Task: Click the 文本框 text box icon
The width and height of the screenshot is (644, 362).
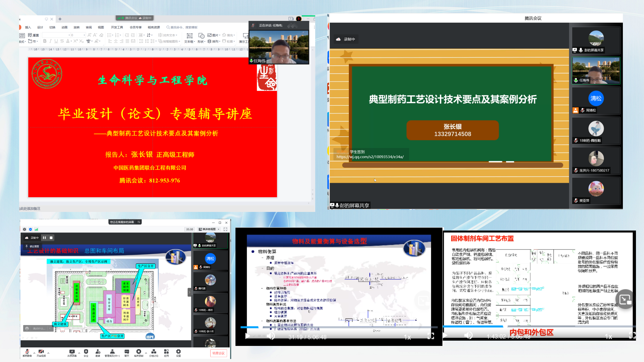Action: point(189,36)
